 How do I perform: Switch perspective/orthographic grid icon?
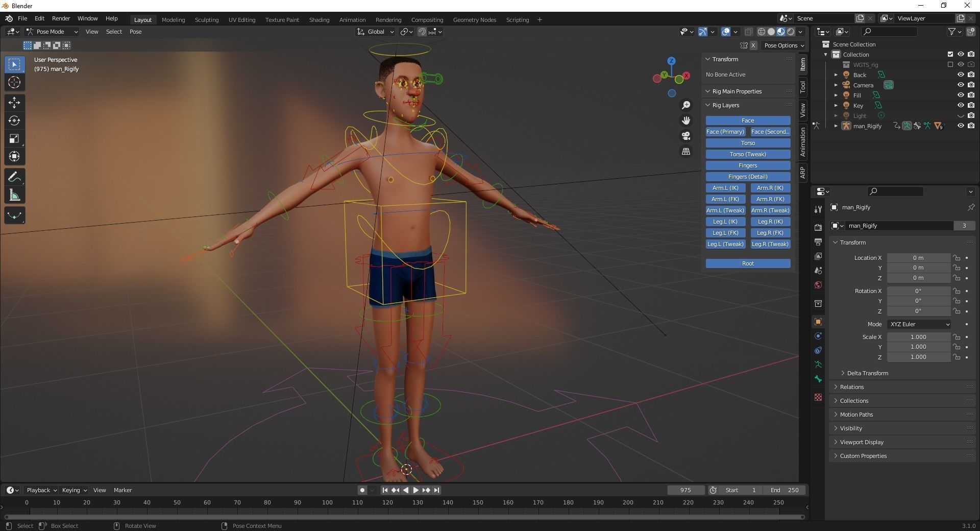coord(686,152)
